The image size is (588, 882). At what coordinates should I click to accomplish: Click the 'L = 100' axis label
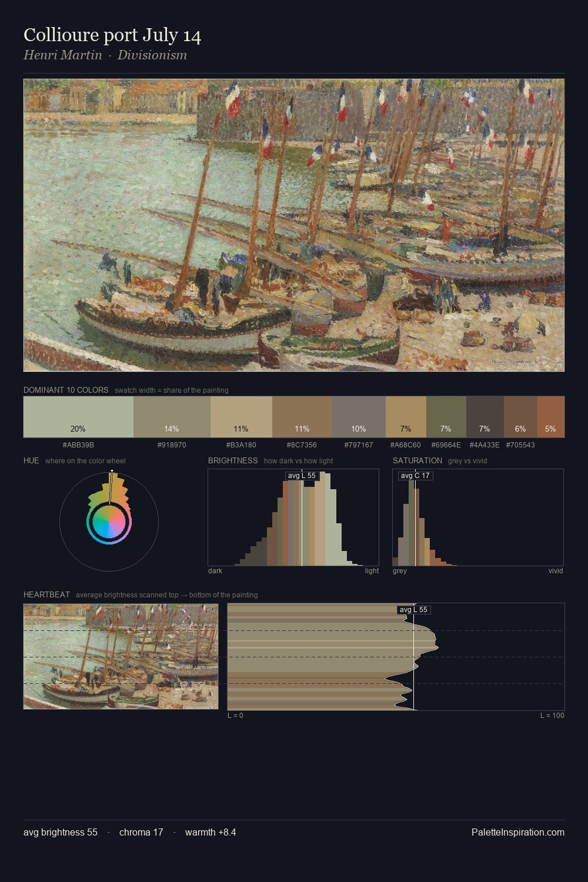point(552,716)
